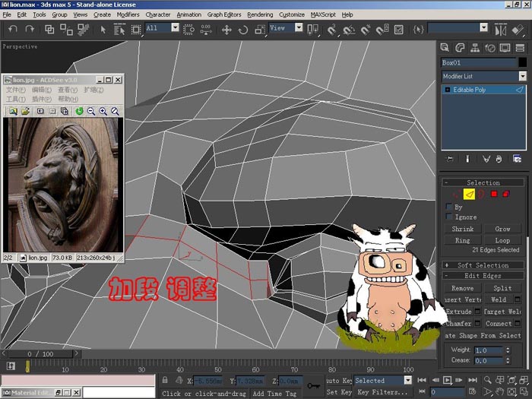This screenshot has width=532, height=399.
Task: Click the Shrink selection button
Action: (462, 229)
